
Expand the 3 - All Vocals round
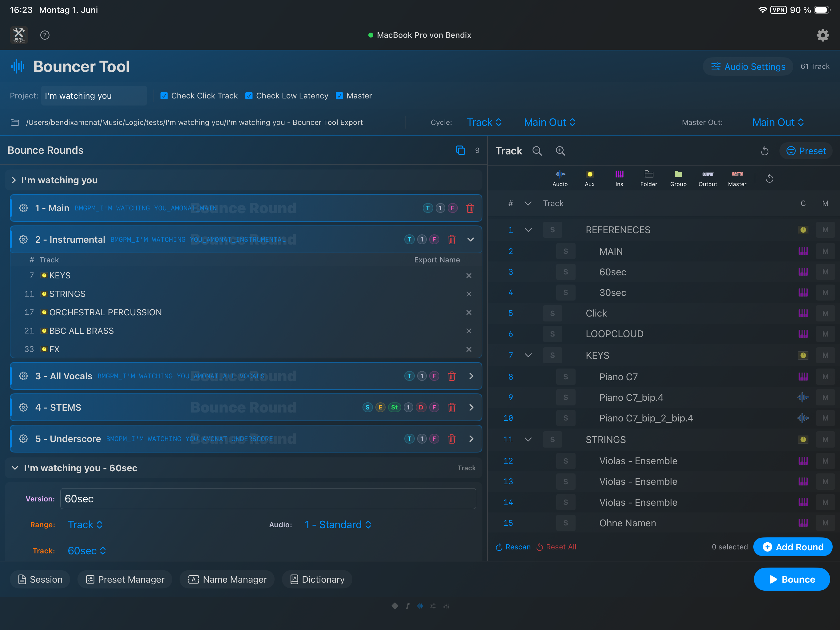point(471,376)
